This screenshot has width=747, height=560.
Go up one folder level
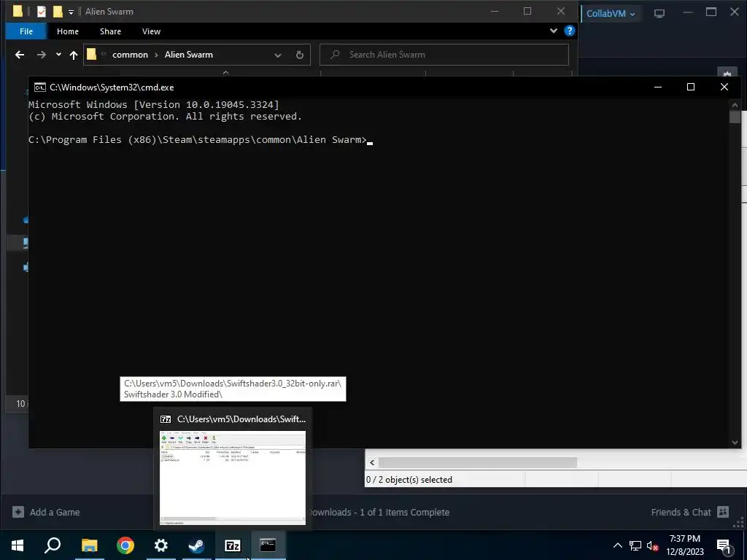(74, 55)
